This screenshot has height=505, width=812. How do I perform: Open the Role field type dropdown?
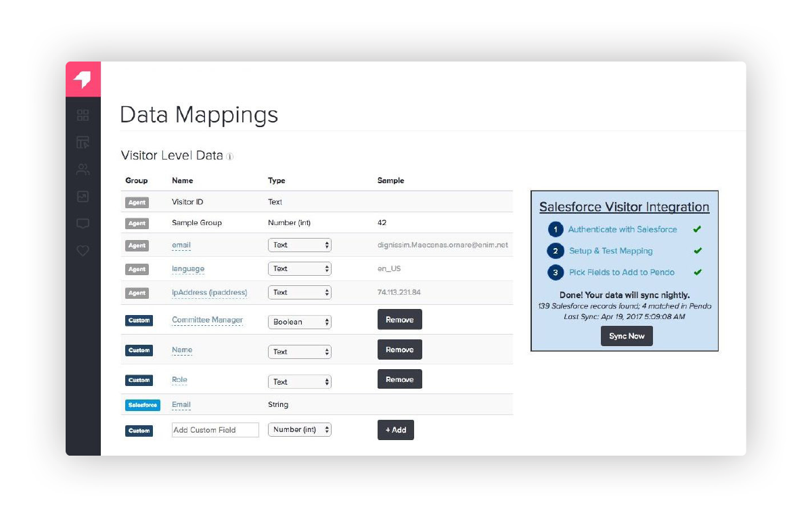299,382
